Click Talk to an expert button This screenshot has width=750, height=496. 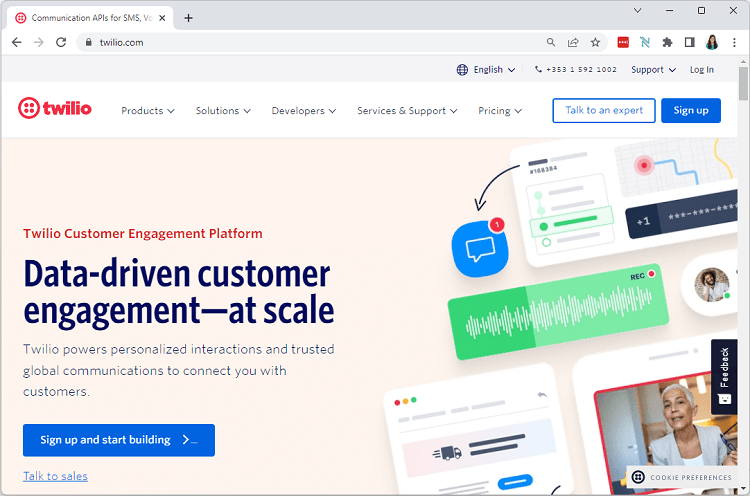tap(604, 110)
